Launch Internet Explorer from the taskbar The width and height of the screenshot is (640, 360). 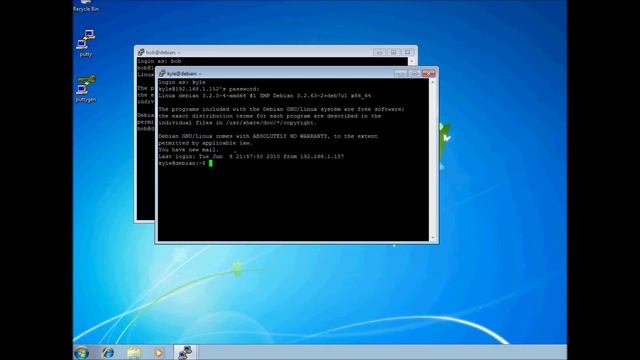[108, 352]
